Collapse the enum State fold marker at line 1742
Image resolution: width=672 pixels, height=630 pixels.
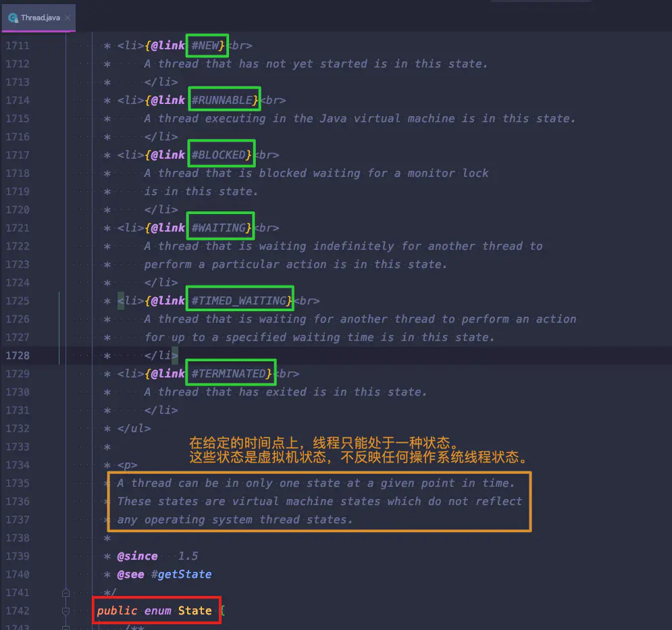66,611
